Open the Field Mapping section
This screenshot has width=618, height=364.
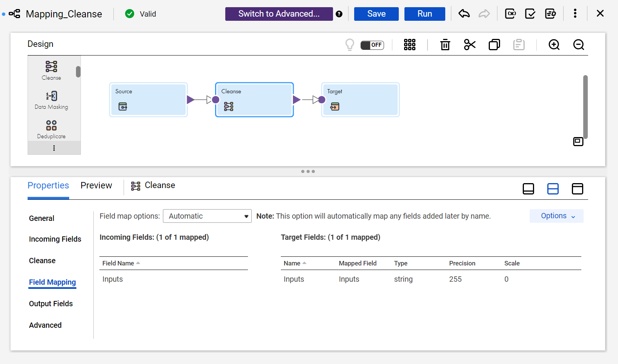(x=53, y=282)
